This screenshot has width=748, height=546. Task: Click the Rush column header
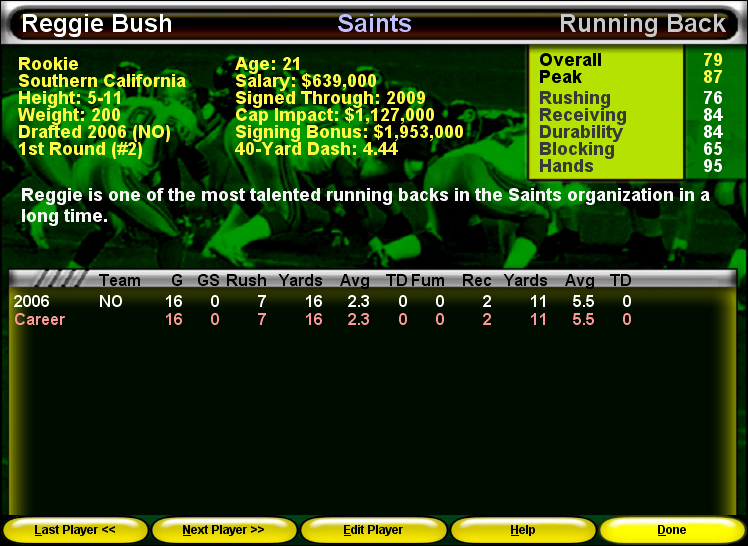pos(246,281)
